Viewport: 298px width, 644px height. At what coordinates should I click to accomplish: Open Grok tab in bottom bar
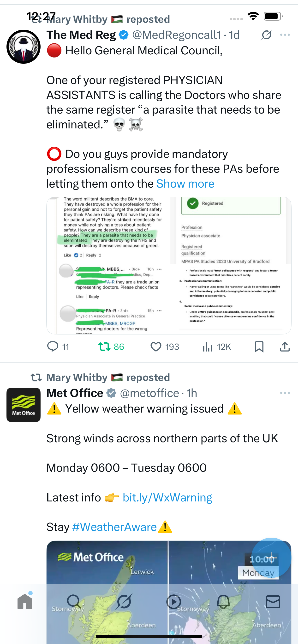(x=124, y=602)
